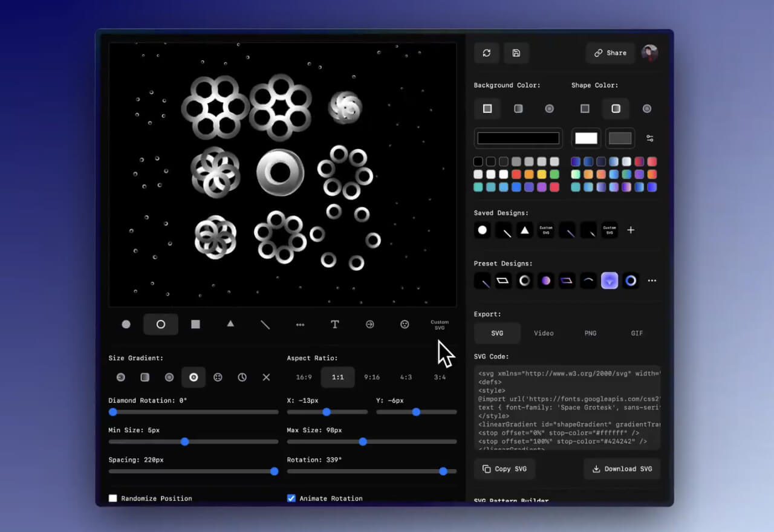The image size is (774, 532).
Task: Switch to the Video export tab
Action: 544,333
